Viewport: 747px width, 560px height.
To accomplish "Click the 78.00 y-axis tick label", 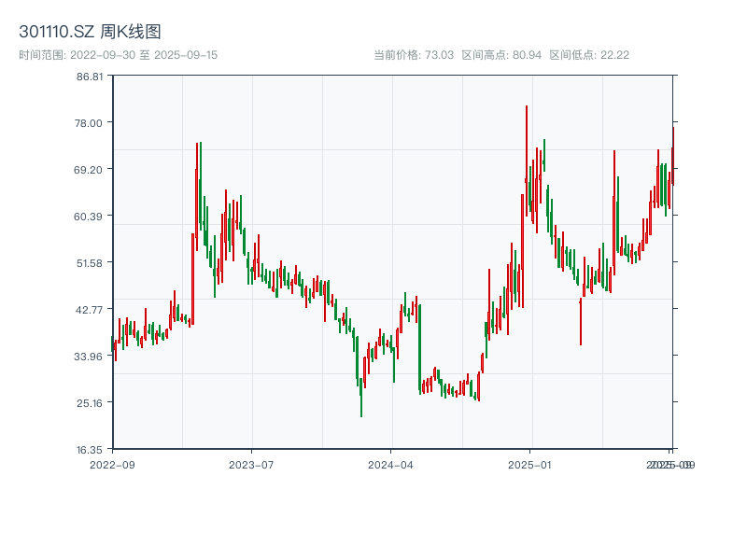I will tap(89, 124).
